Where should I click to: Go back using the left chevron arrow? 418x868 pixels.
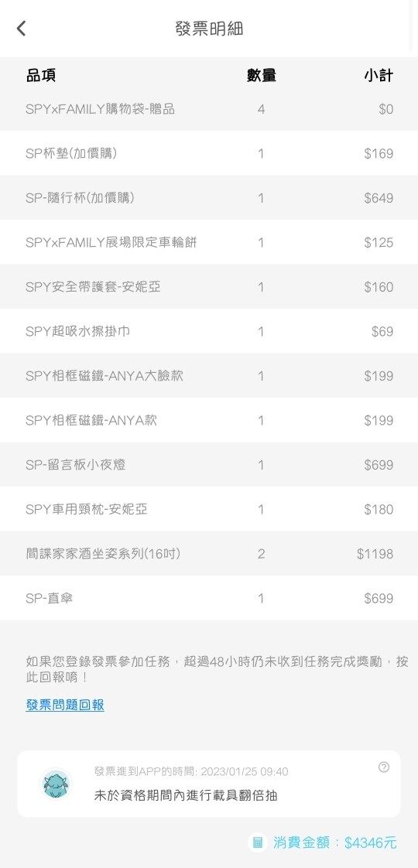pos(21,28)
